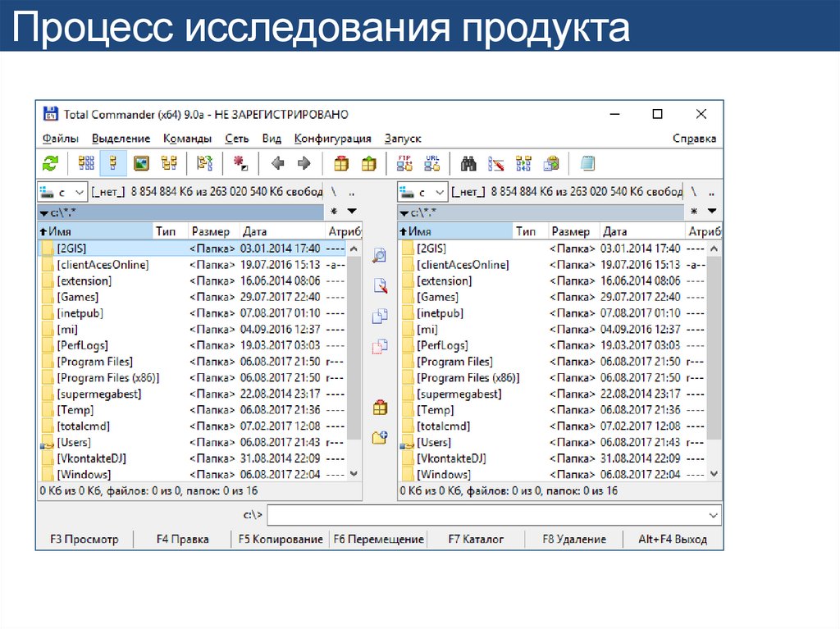Screen dimensions: 840x629
Task: Select [totalcmd] folder in left panel
Action: click(x=194, y=426)
